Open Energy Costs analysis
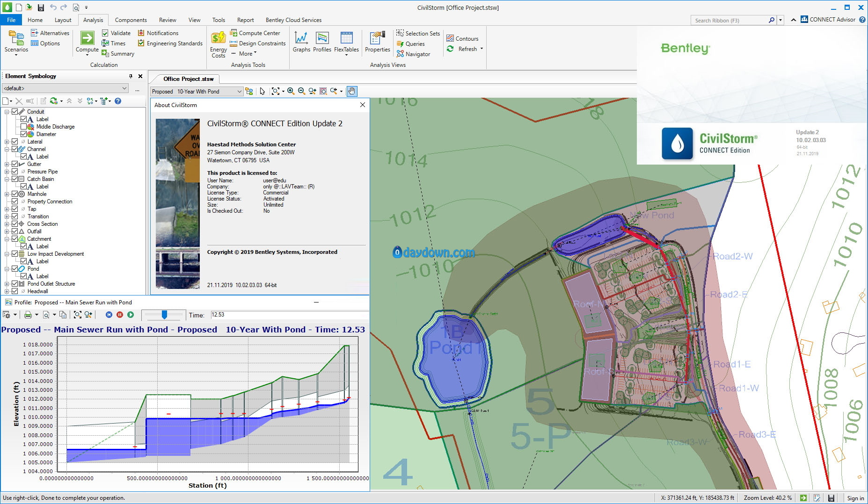The image size is (868, 504). 219,44
